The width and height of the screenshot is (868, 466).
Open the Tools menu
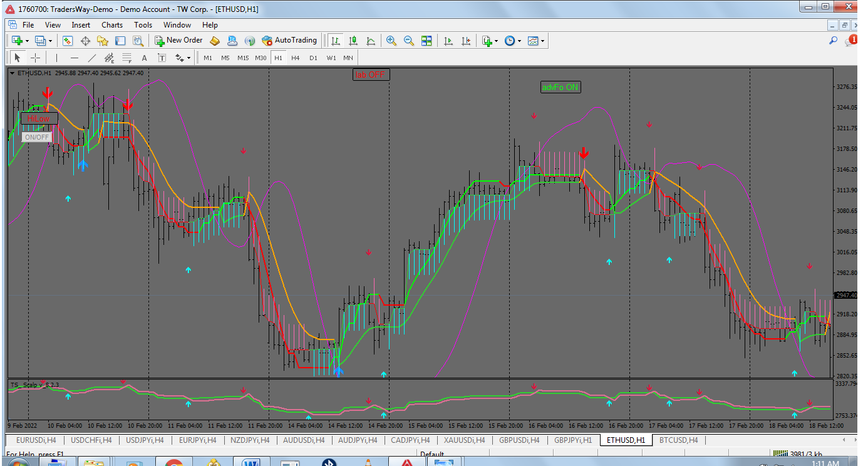click(x=143, y=25)
